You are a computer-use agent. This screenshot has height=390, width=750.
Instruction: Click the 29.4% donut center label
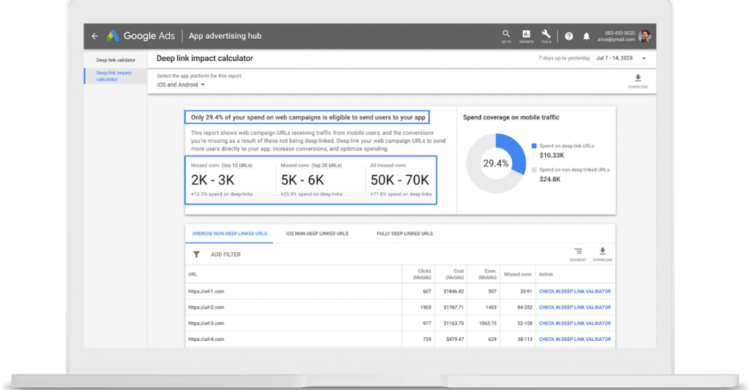(496, 164)
